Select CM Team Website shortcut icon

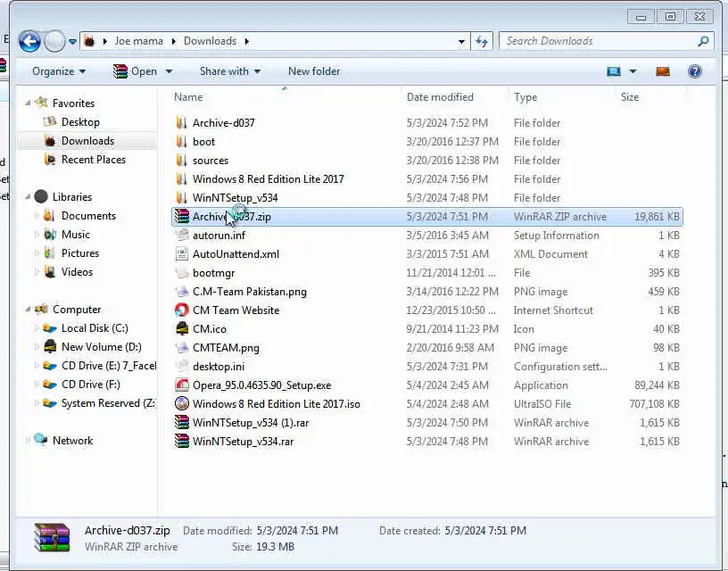tap(181, 310)
